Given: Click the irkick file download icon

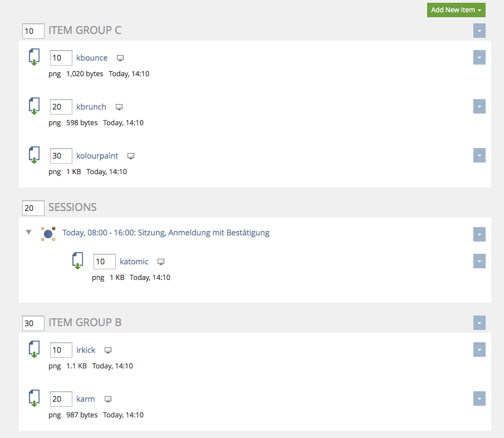Looking at the screenshot, I should [34, 350].
